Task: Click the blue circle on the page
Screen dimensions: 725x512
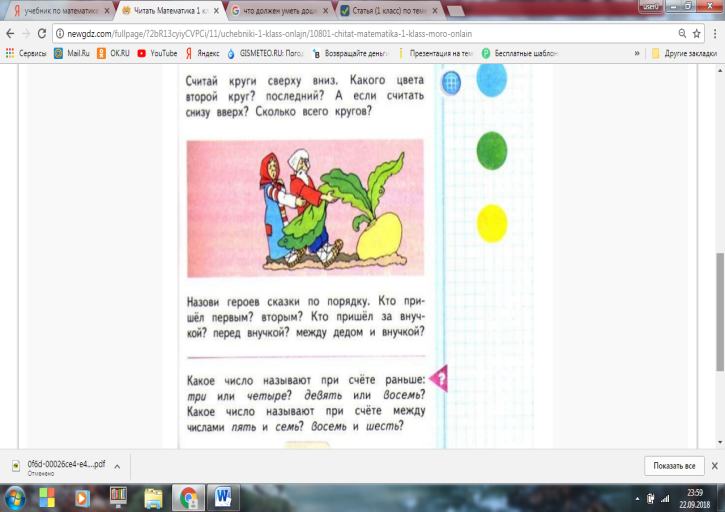Action: coord(492,80)
